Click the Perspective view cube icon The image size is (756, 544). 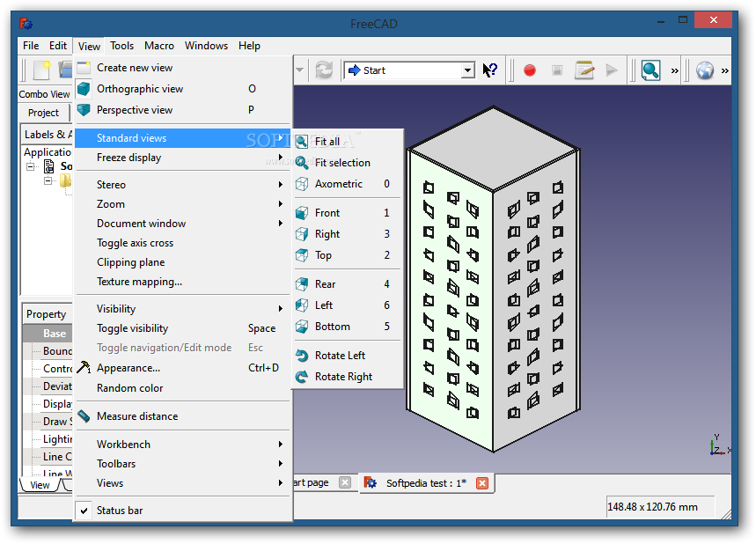tap(84, 110)
